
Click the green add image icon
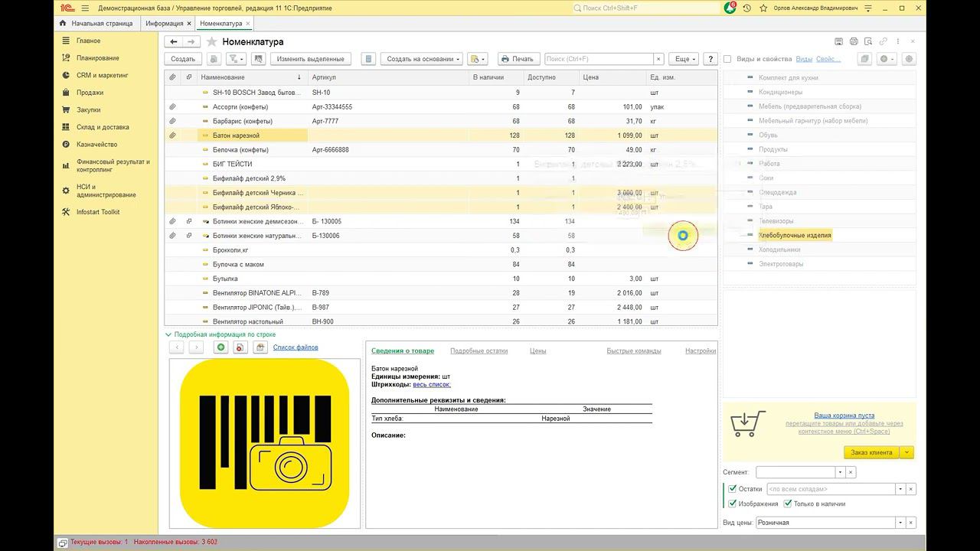(x=220, y=347)
